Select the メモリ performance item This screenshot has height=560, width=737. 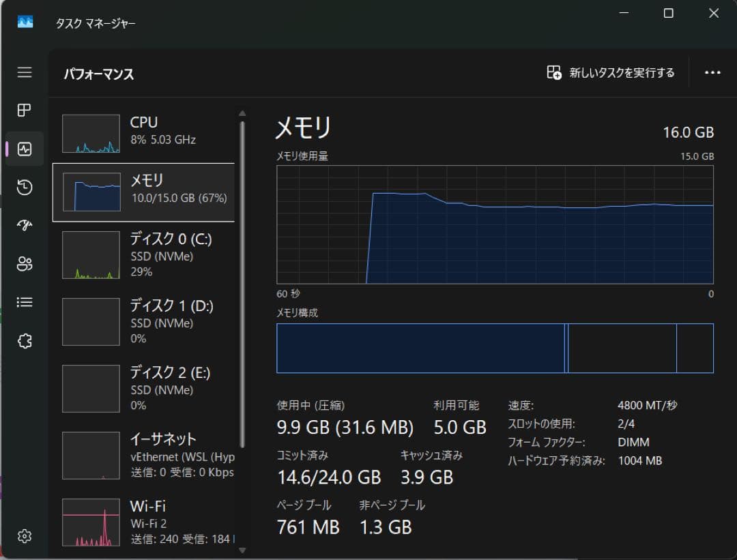click(x=143, y=192)
